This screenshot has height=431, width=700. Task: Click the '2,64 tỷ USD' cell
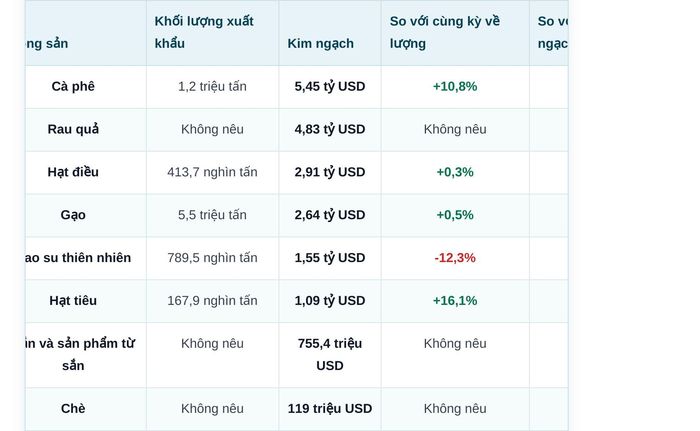(330, 215)
